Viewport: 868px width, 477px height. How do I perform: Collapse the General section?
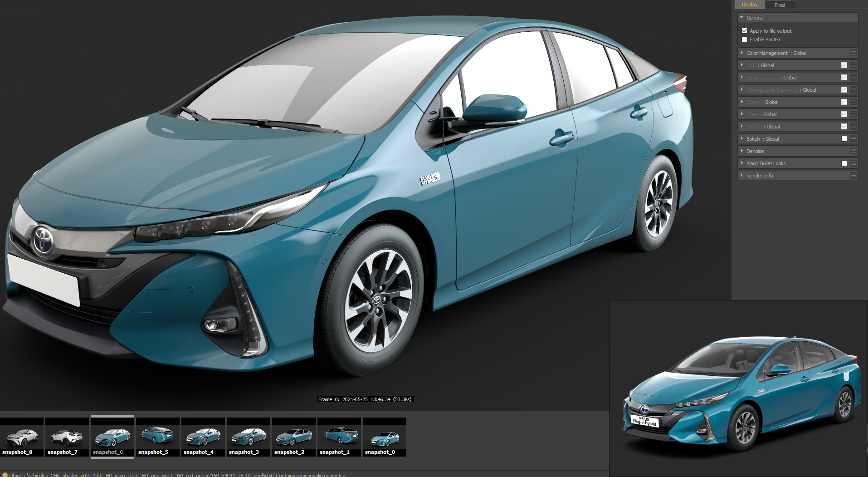pyautogui.click(x=742, y=18)
